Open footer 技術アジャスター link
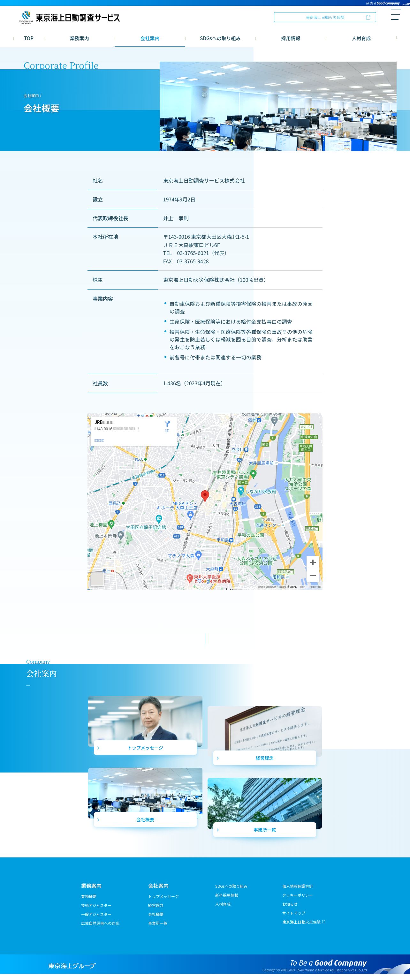The image size is (410, 980). point(96,906)
